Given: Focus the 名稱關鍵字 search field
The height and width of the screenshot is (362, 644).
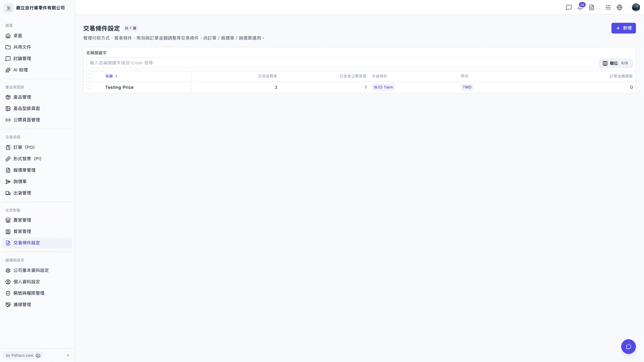Looking at the screenshot, I should point(340,63).
